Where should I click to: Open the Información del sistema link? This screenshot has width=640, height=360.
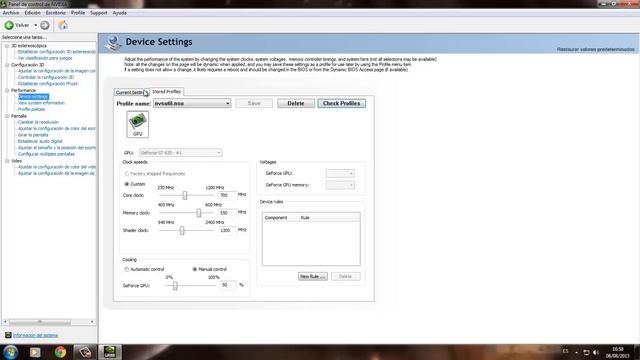pyautogui.click(x=36, y=335)
